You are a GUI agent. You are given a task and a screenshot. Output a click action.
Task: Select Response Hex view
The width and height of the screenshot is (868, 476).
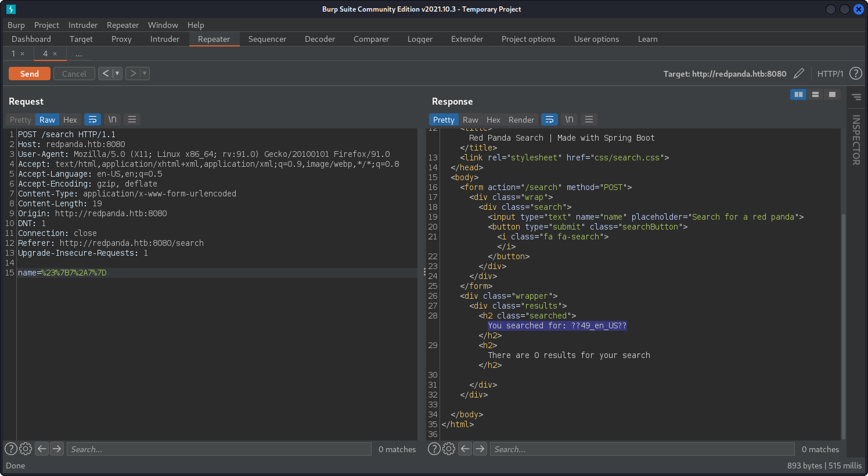coord(494,120)
